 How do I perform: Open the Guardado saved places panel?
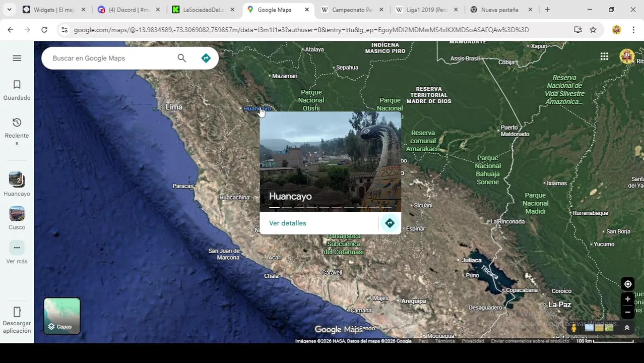pyautogui.click(x=17, y=90)
